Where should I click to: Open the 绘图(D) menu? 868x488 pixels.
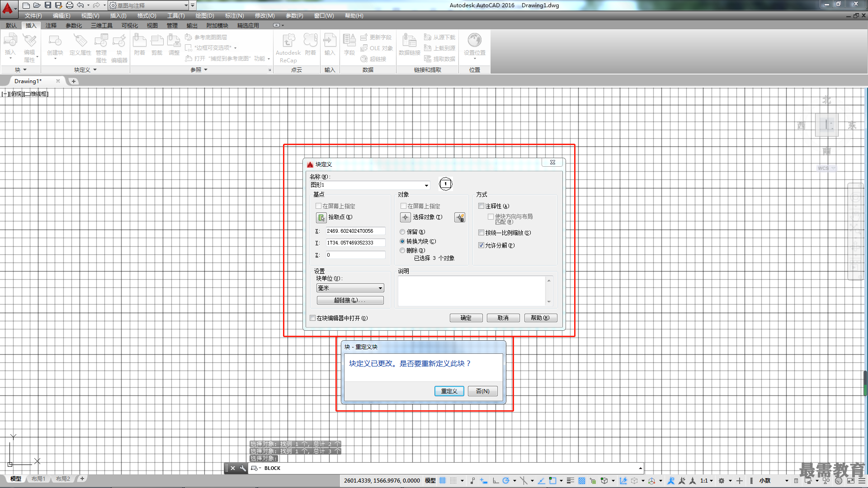pos(205,16)
